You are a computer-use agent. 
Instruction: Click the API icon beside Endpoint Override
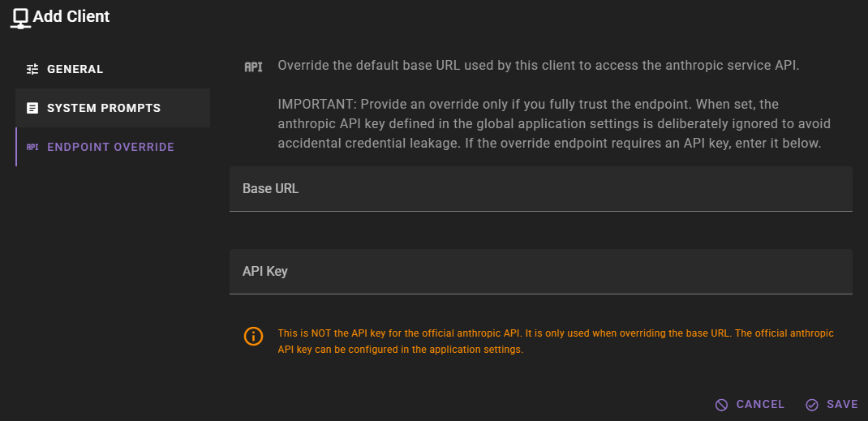(x=32, y=147)
